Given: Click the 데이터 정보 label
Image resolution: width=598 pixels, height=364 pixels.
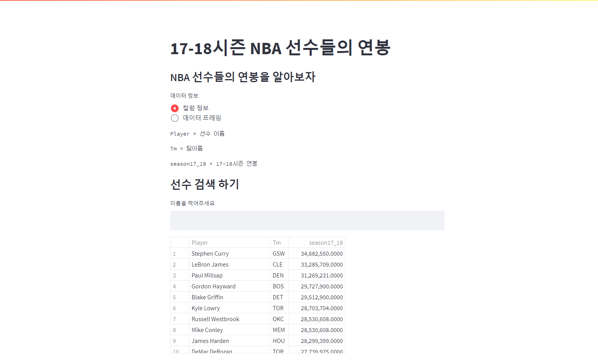Looking at the screenshot, I should pos(184,95).
